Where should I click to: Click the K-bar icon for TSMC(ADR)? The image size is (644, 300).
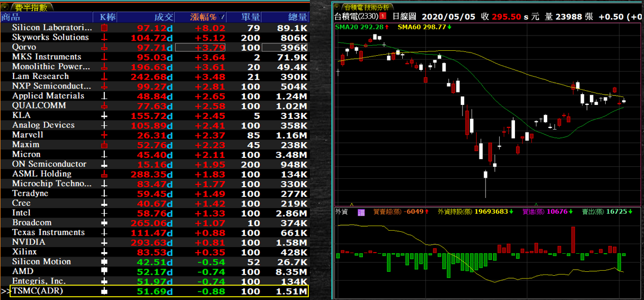(x=104, y=291)
